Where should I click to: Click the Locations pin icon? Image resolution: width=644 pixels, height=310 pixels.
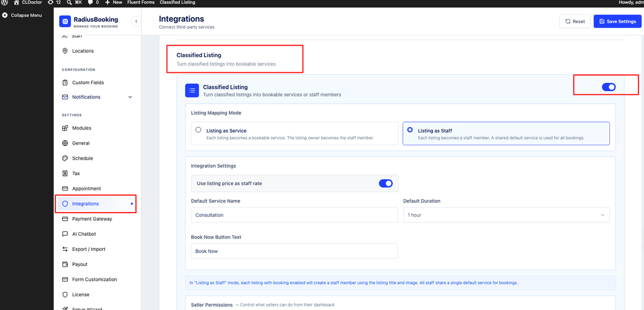pos(65,51)
